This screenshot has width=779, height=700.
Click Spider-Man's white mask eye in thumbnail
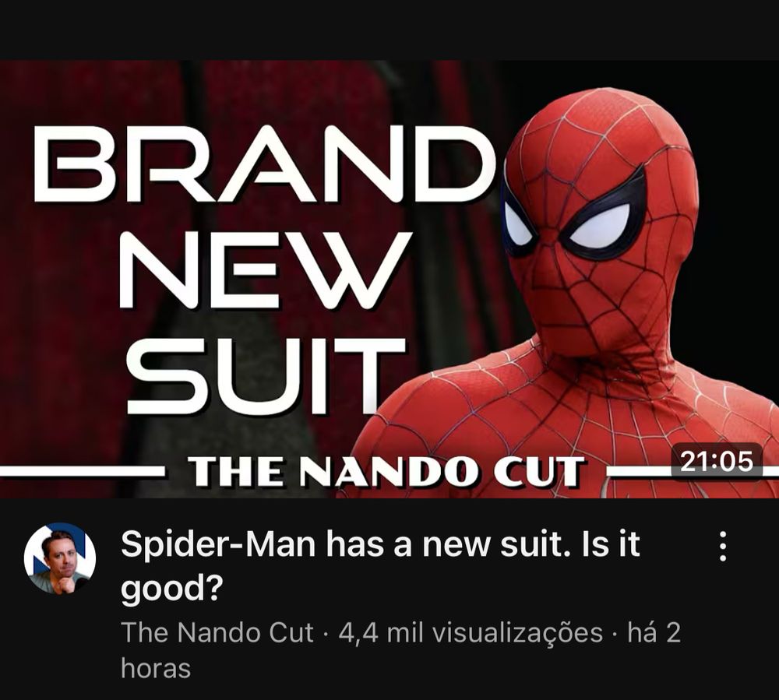600,227
